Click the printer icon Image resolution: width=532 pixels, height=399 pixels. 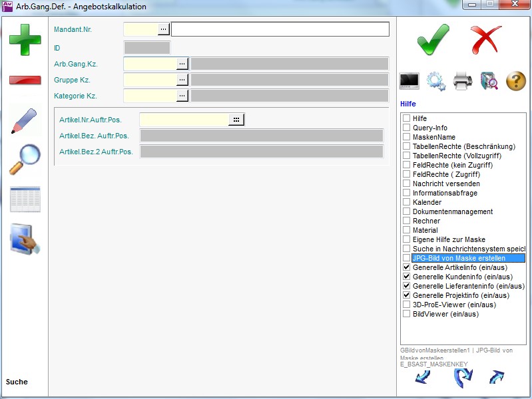point(463,81)
